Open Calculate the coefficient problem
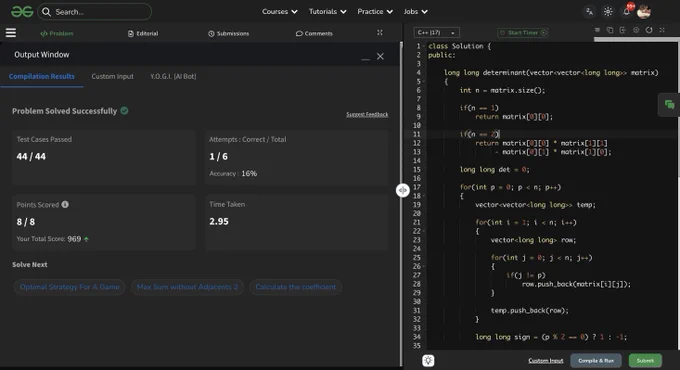The width and height of the screenshot is (680, 370). click(295, 287)
